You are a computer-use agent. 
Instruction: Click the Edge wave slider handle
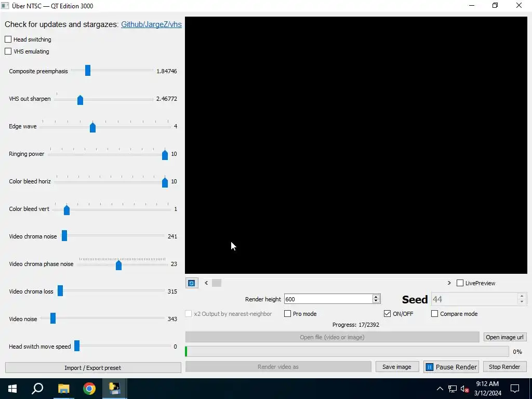click(92, 128)
